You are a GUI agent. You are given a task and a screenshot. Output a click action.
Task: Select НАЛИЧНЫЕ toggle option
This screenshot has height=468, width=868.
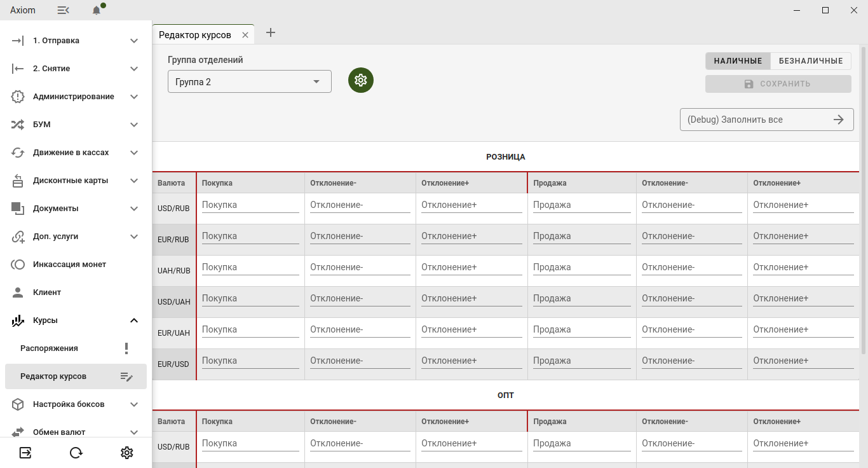click(x=738, y=61)
